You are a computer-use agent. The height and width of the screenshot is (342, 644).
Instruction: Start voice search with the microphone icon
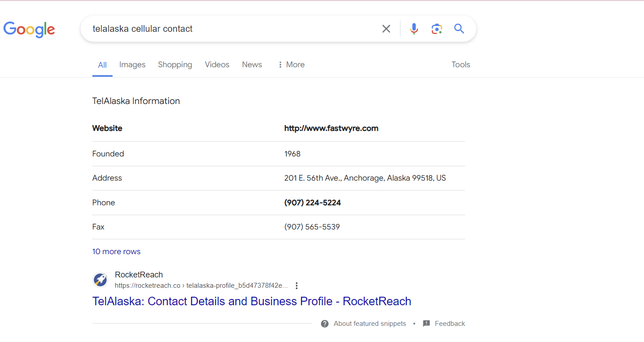413,28
